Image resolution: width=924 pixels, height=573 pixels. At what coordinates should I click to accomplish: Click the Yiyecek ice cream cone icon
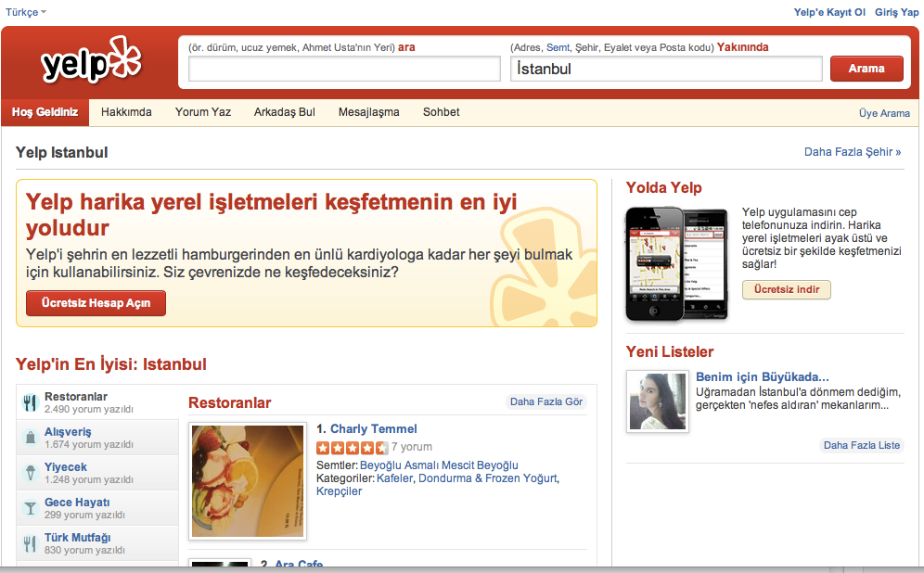[30, 473]
